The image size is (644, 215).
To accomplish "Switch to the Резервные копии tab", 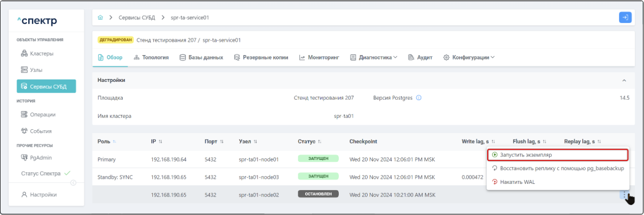I will [261, 58].
